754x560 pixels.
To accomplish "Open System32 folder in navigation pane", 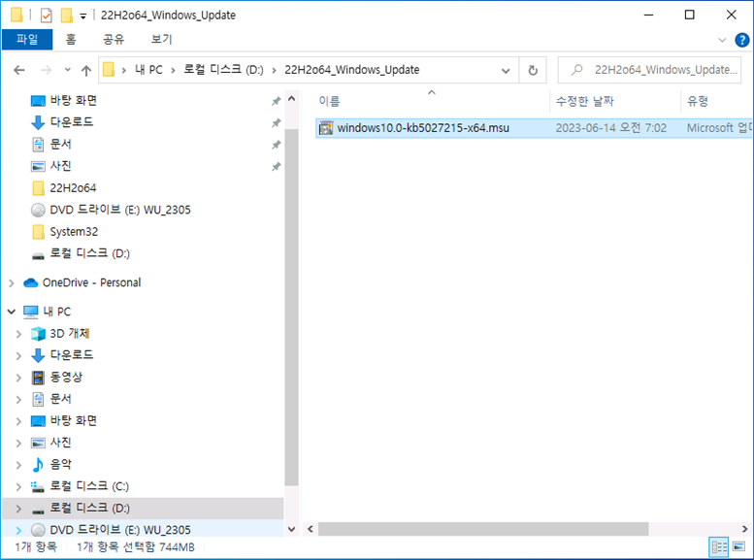I will (74, 232).
